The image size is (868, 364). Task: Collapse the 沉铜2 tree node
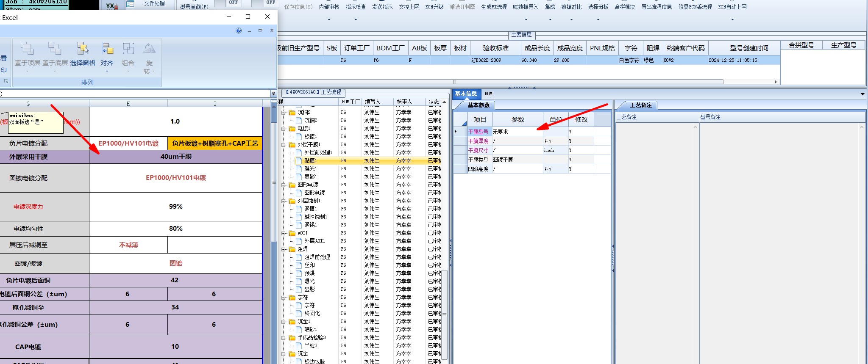[284, 113]
